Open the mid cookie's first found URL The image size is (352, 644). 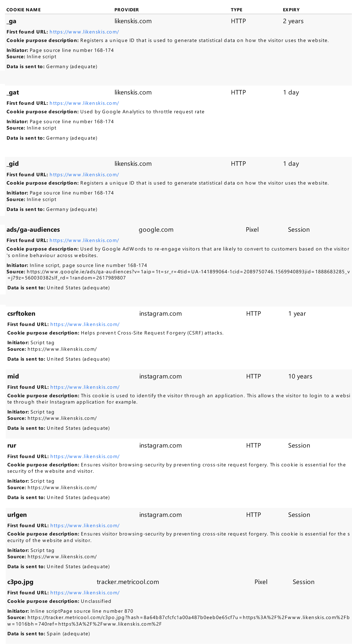85,387
